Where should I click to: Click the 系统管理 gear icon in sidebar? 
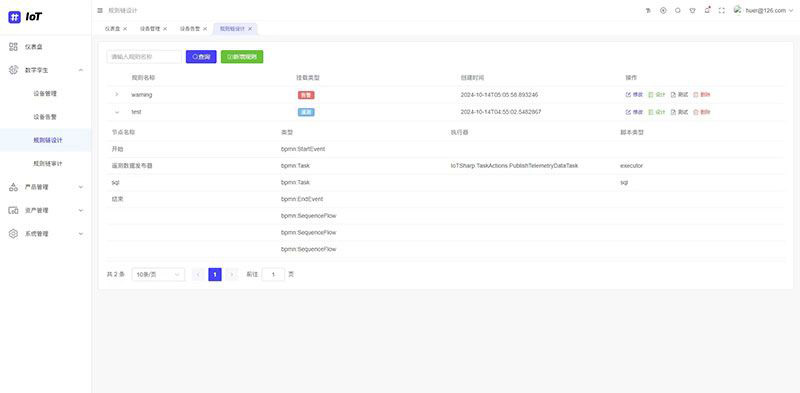pos(14,234)
